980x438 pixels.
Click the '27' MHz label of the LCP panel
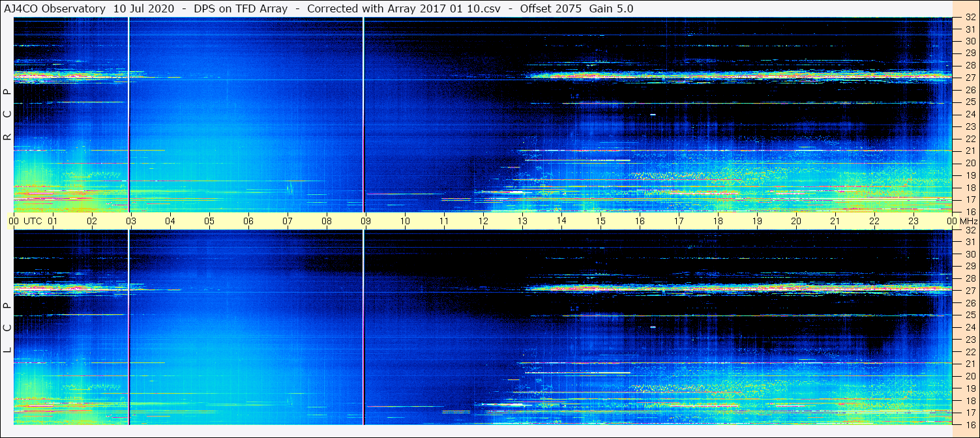[x=970, y=291]
